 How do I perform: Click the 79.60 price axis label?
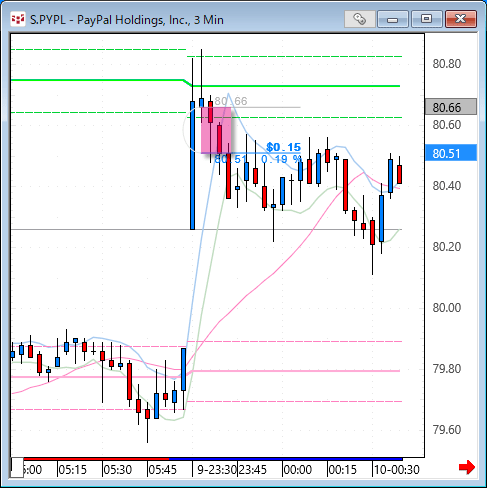click(x=447, y=429)
